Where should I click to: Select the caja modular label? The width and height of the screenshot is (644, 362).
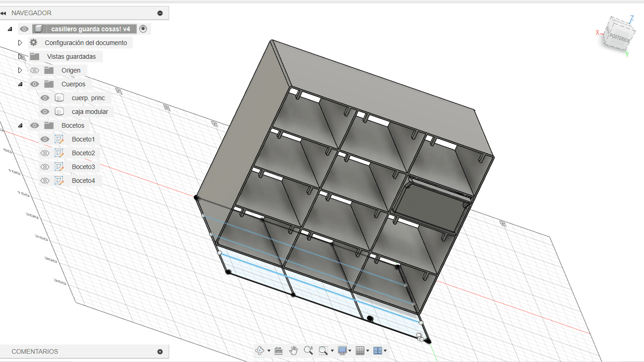(x=90, y=112)
